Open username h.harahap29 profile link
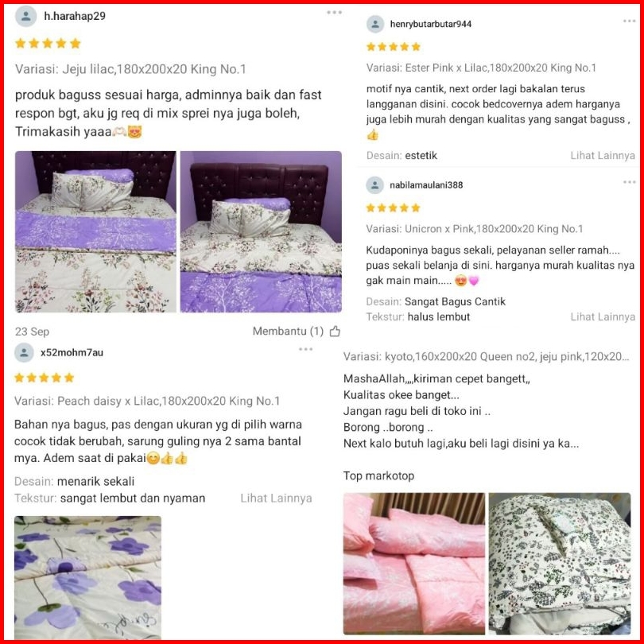This screenshot has height=644, width=644. (75, 16)
